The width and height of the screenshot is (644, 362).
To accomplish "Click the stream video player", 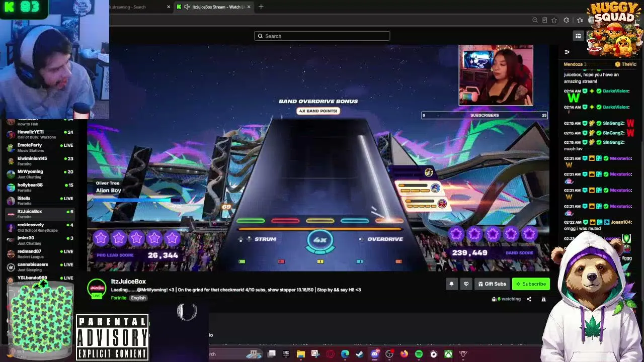I will coord(318,158).
